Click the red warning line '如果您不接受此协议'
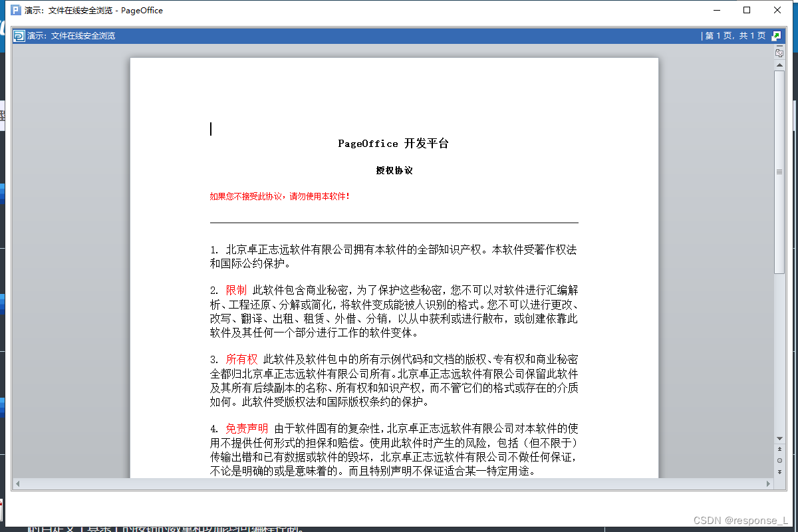 (280, 196)
